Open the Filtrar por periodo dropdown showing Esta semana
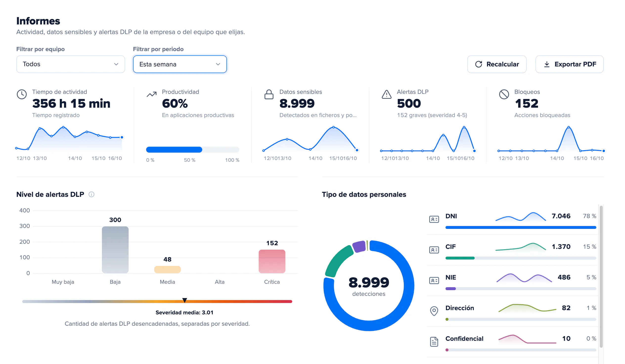 click(180, 64)
